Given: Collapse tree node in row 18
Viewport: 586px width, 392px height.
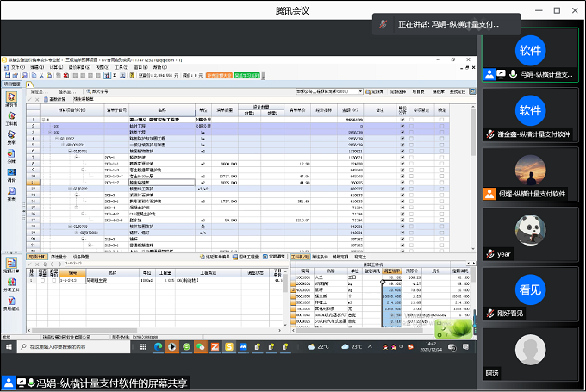Looking at the screenshot, I should pos(70,227).
